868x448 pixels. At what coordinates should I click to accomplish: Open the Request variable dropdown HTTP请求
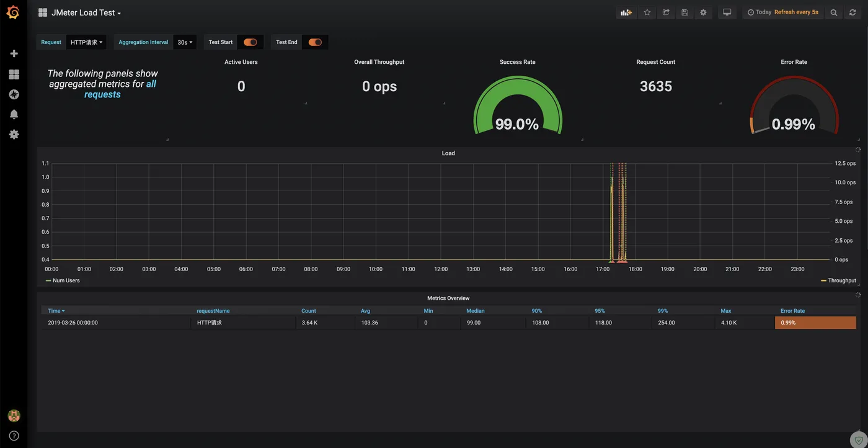(x=86, y=42)
